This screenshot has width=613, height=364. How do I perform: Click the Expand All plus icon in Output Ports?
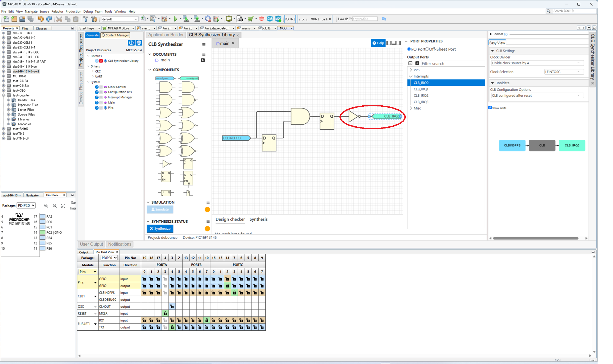417,63
